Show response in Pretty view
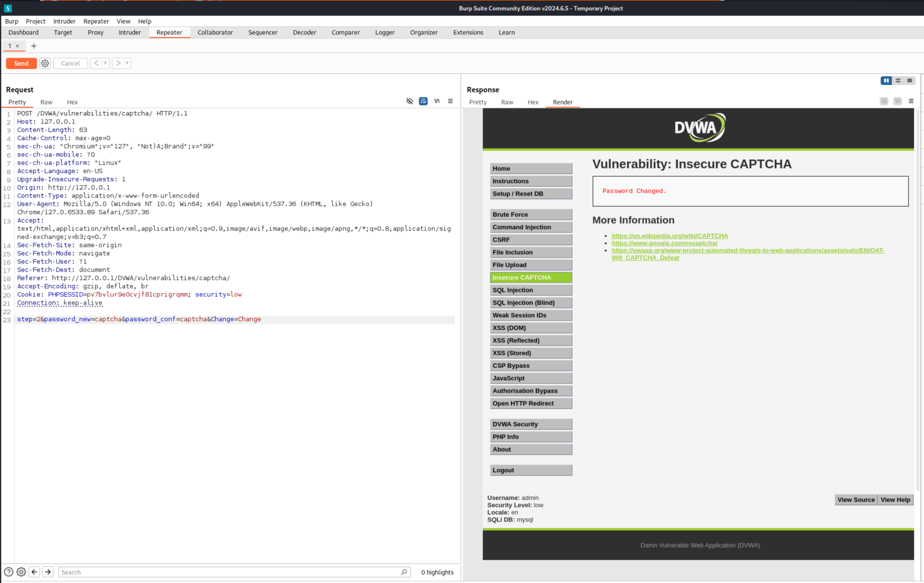924x583 pixels. pos(478,102)
